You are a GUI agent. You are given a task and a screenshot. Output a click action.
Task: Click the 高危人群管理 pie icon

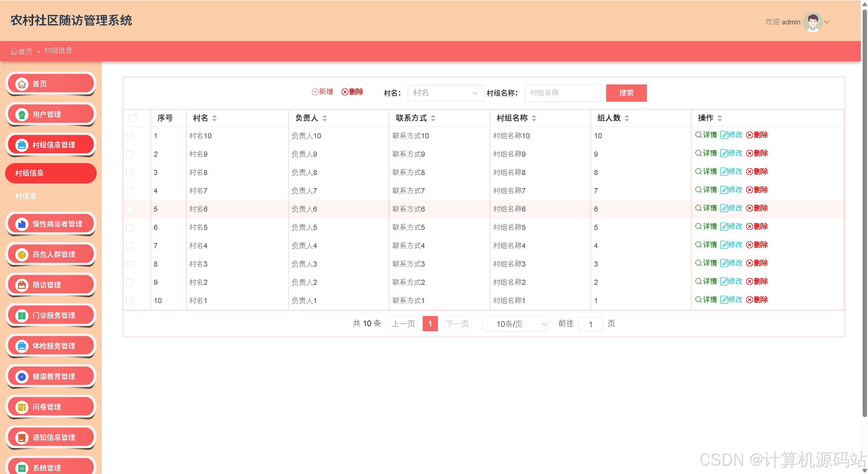point(22,255)
